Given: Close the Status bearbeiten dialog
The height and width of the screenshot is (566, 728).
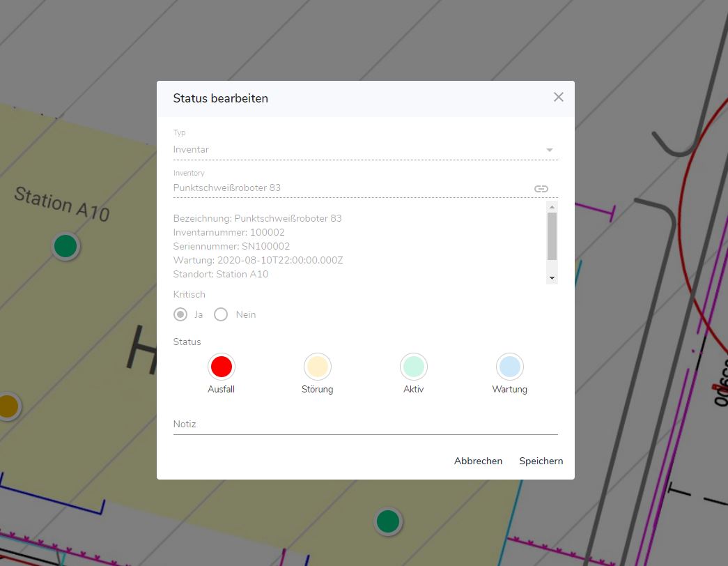Looking at the screenshot, I should point(558,98).
